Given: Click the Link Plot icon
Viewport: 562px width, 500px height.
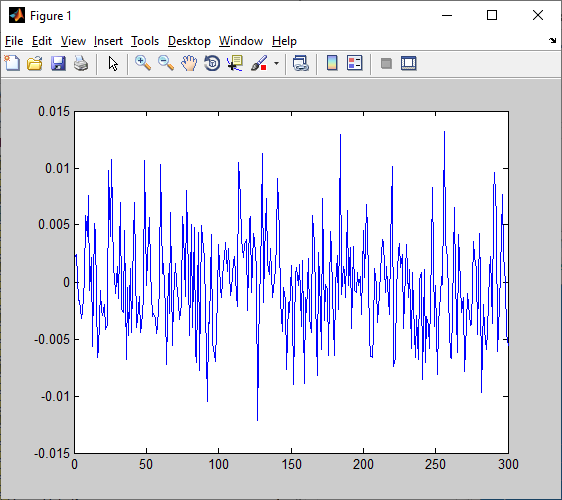Looking at the screenshot, I should [301, 63].
